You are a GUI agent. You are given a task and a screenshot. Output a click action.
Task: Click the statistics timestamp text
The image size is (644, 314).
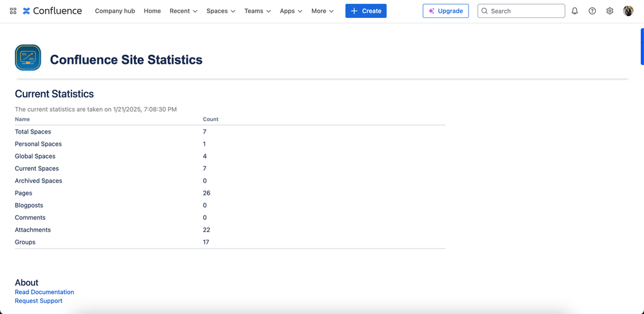tap(95, 110)
